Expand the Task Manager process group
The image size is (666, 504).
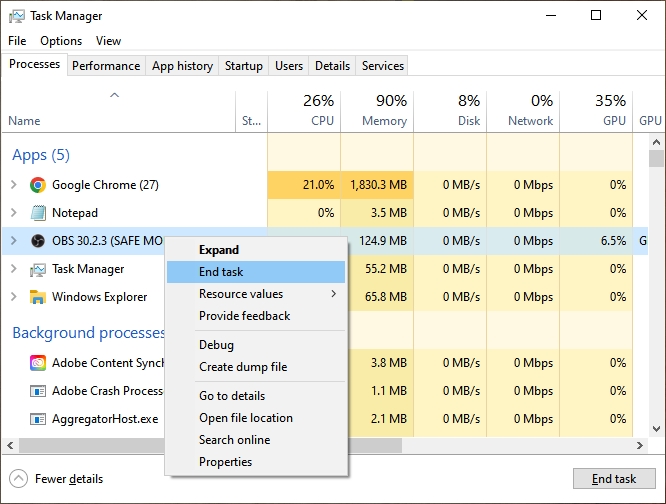tap(14, 269)
